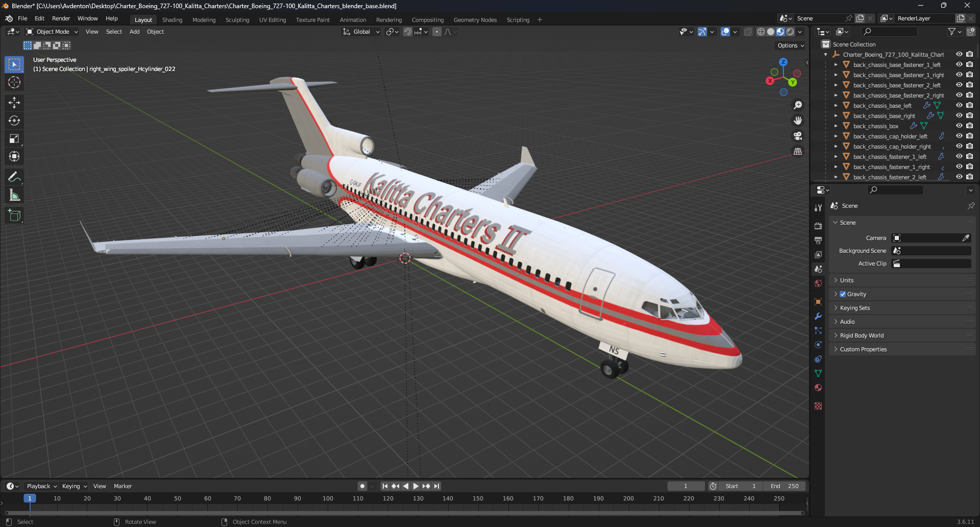The image size is (980, 527).
Task: Switch to Geometry Nodes workspace tab
Action: pyautogui.click(x=475, y=20)
